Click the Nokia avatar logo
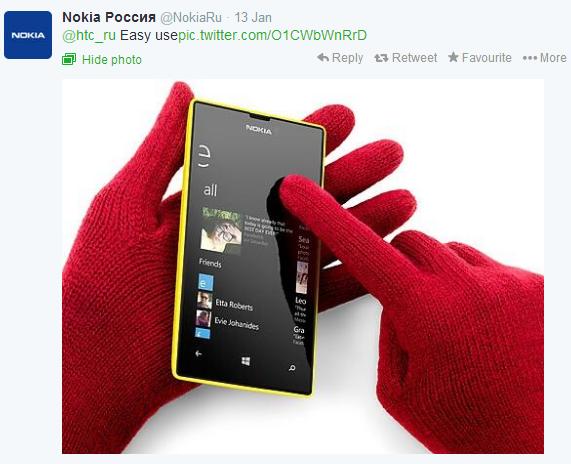This screenshot has width=571, height=464. tap(28, 35)
